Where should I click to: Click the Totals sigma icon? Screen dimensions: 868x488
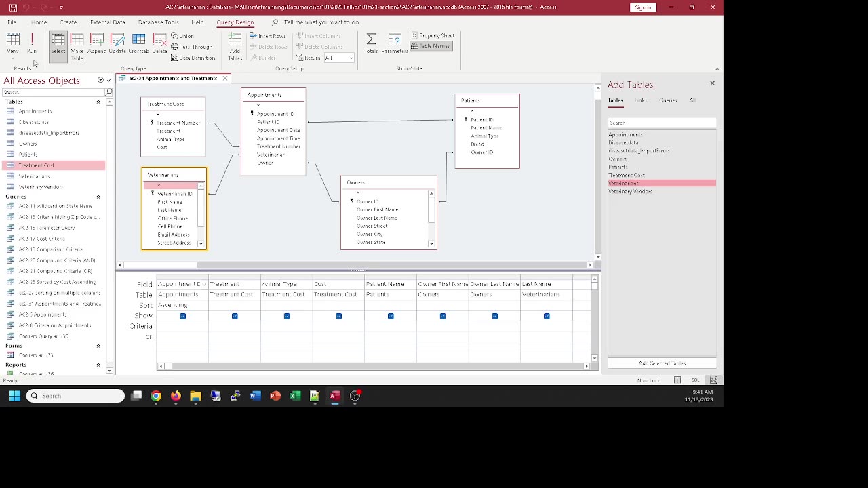[x=371, y=43]
